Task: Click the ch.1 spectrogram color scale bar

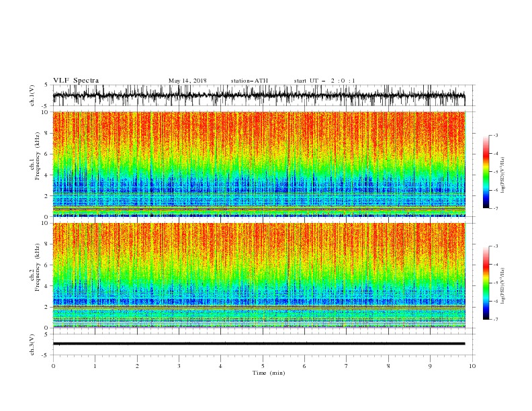Action: [x=486, y=172]
